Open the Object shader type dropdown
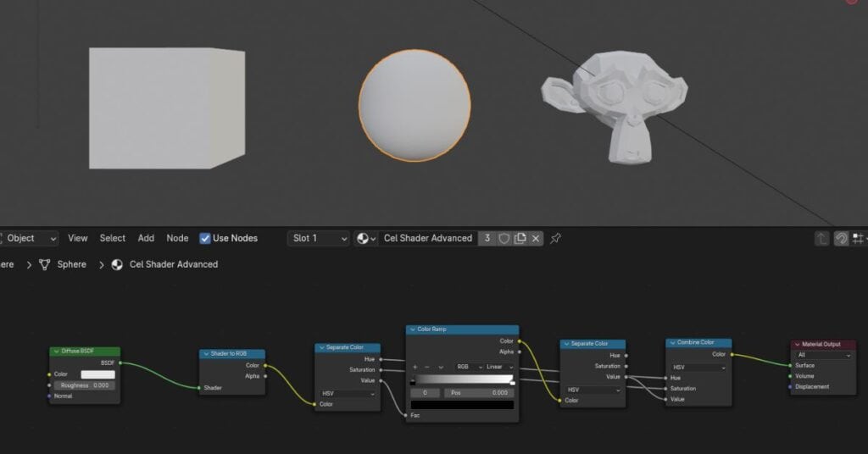The image size is (868, 454). 28,239
